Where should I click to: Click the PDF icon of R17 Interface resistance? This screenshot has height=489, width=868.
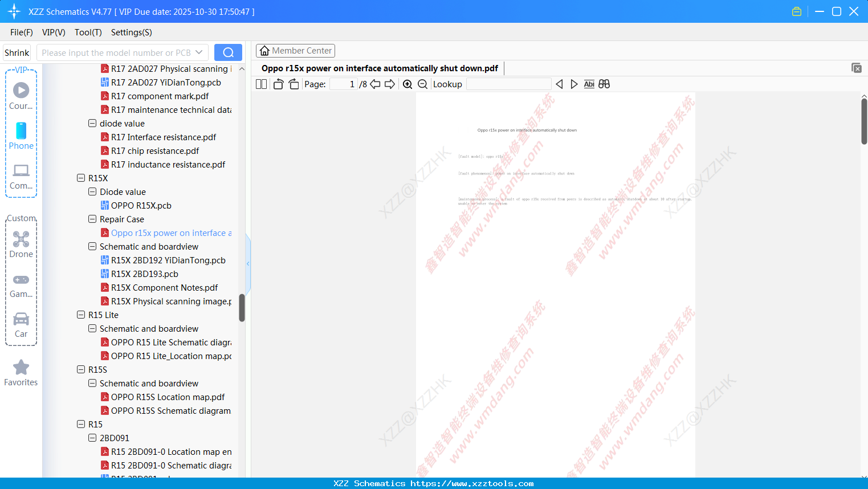(105, 137)
